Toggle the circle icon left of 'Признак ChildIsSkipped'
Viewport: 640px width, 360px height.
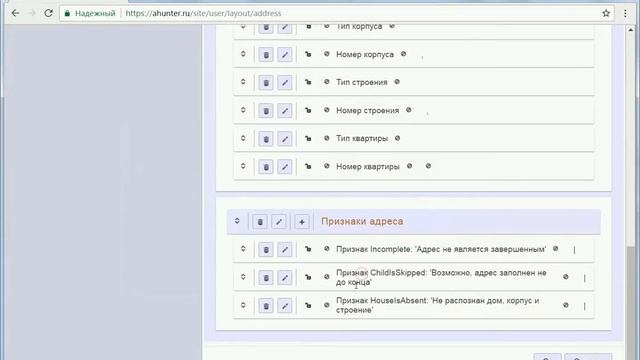(327, 277)
